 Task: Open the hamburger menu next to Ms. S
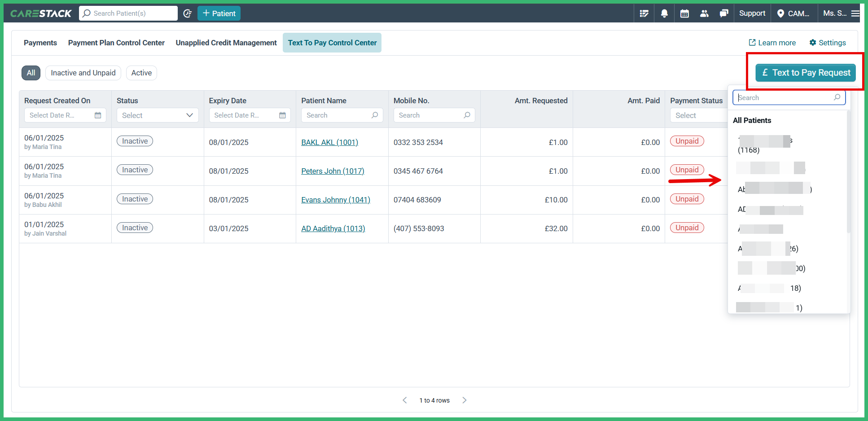(855, 13)
